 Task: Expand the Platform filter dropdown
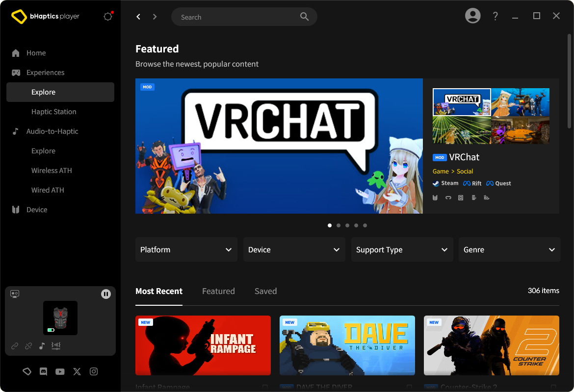tap(186, 250)
